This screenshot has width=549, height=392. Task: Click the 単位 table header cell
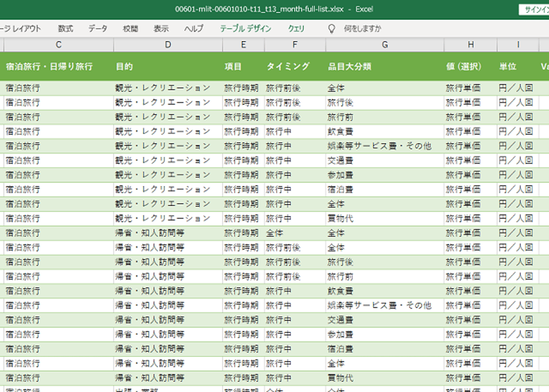point(518,67)
